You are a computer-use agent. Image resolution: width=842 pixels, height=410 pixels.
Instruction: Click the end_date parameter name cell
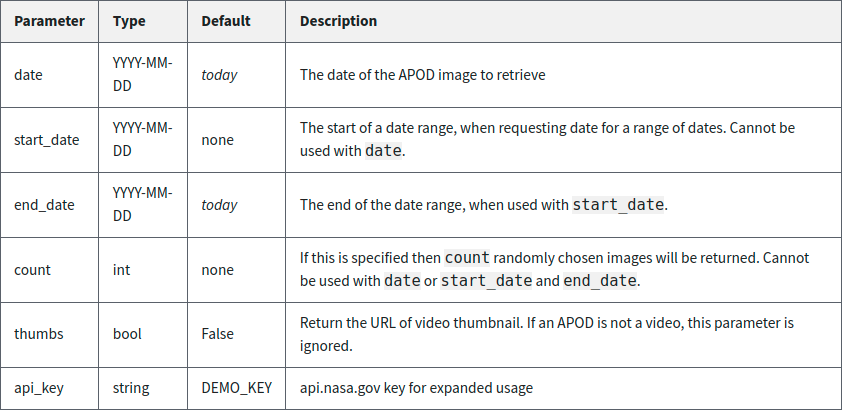(44, 205)
